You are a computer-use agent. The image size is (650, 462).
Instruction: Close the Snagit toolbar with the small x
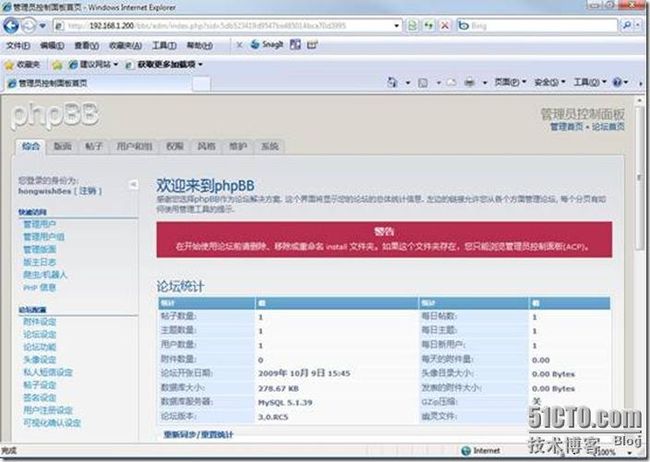[x=239, y=45]
